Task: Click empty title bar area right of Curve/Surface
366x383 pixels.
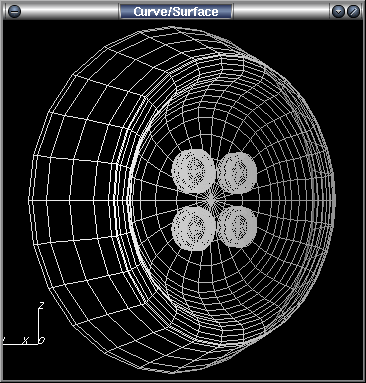Action: (x=282, y=11)
